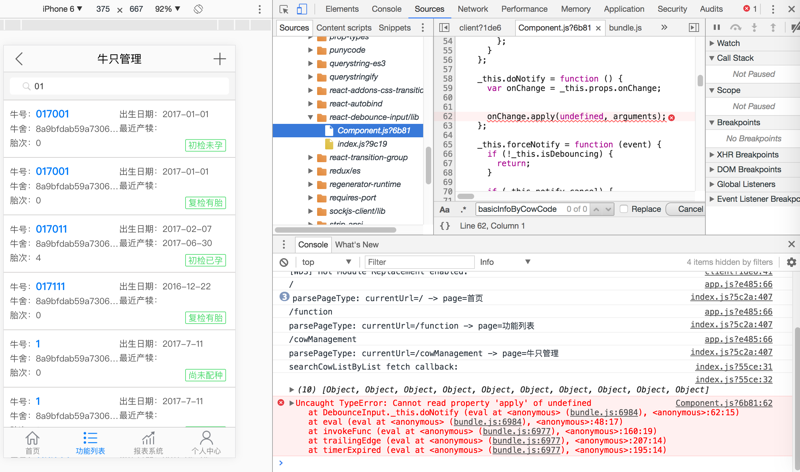Switch to the Network tab
This screenshot has height=472, width=800.
tap(473, 9)
